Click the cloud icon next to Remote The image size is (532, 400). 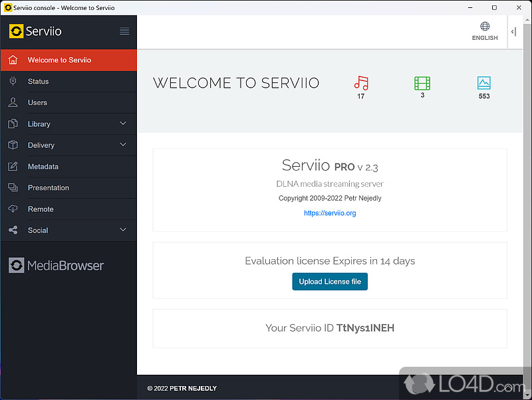pyautogui.click(x=13, y=209)
